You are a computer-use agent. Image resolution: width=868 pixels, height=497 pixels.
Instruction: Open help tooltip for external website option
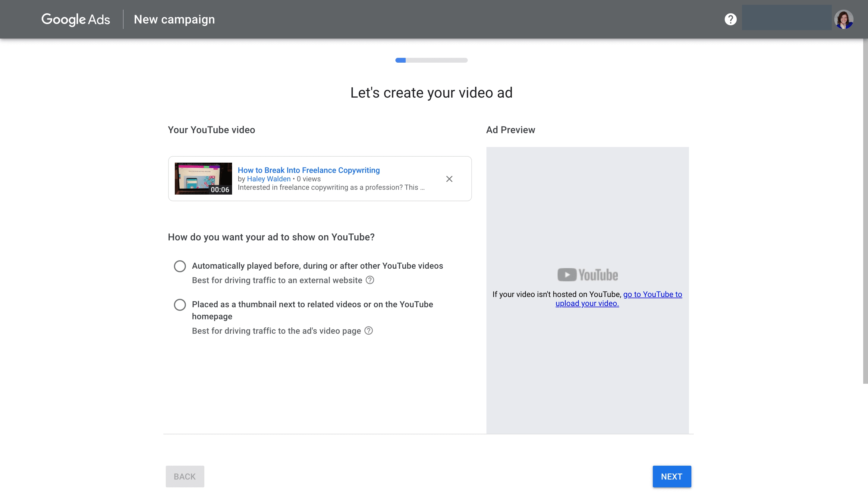point(370,280)
